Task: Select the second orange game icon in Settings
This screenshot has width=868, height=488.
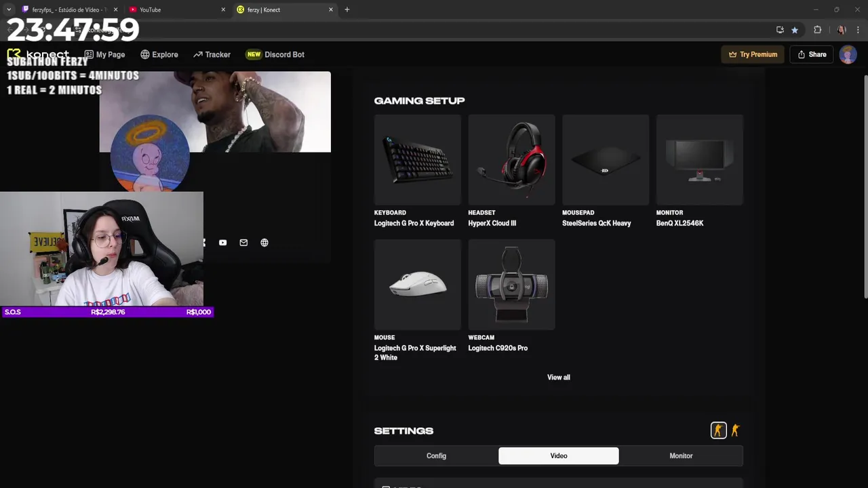Action: tap(735, 430)
